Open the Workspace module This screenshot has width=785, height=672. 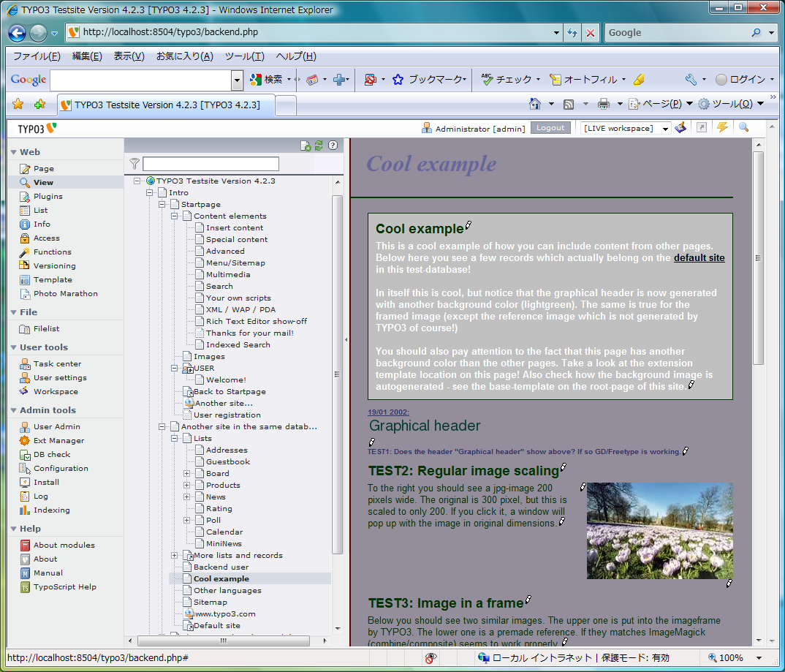pos(48,392)
